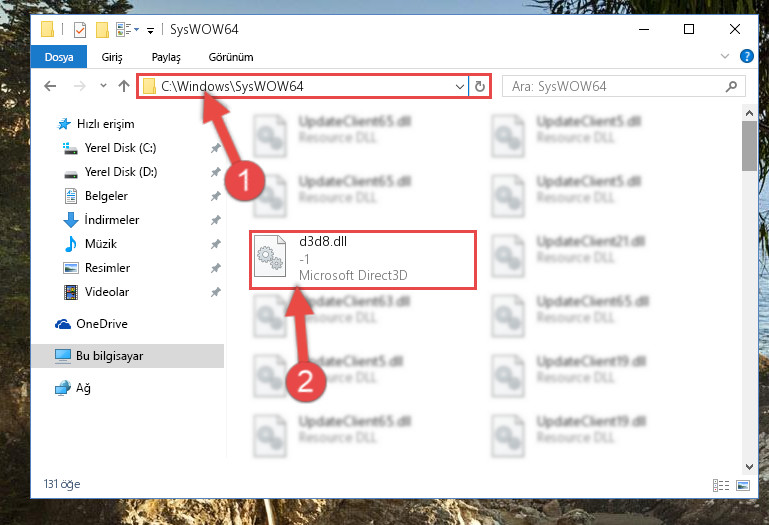Switch to large icons view
Image resolution: width=769 pixels, height=525 pixels.
tap(743, 485)
